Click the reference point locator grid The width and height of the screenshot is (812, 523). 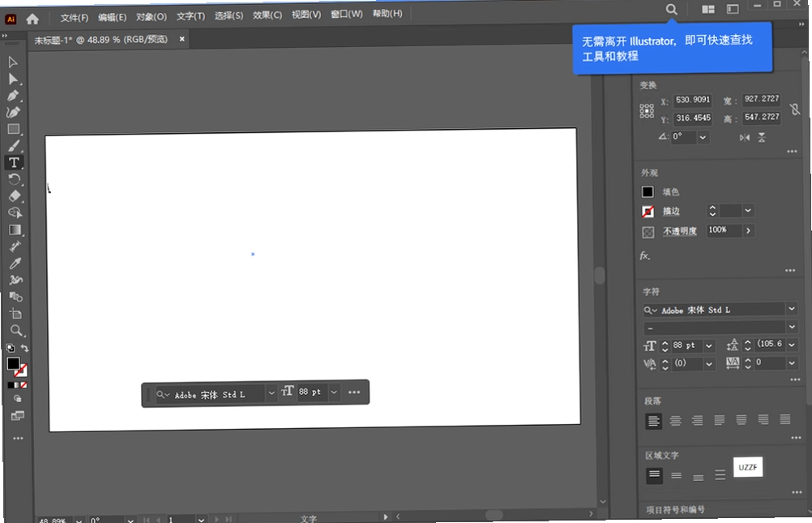(647, 111)
